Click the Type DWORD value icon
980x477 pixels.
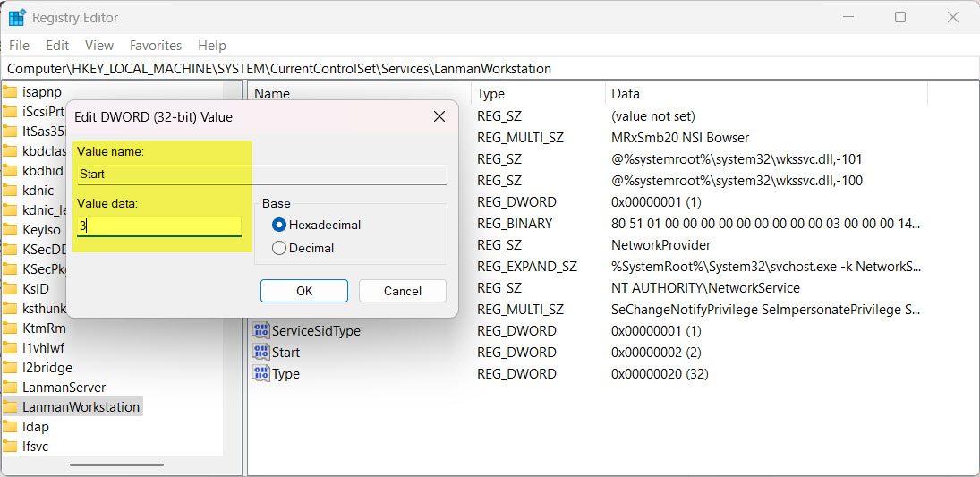261,374
